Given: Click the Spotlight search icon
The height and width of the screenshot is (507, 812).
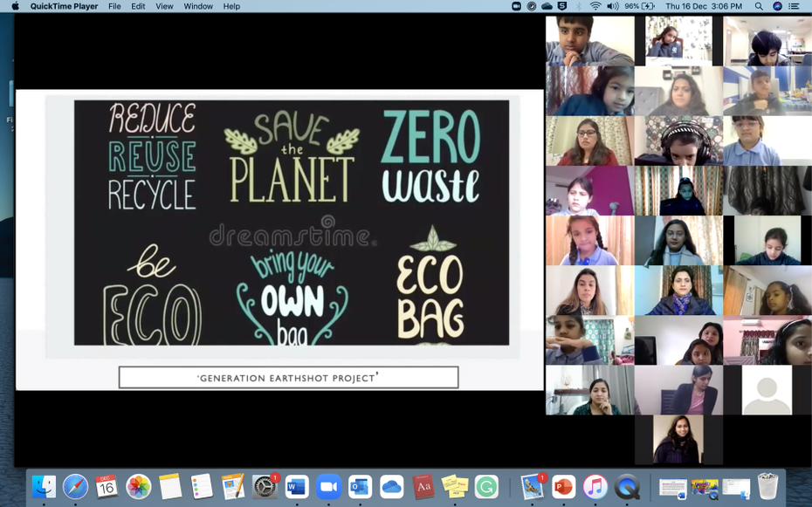Looking at the screenshot, I should [759, 6].
